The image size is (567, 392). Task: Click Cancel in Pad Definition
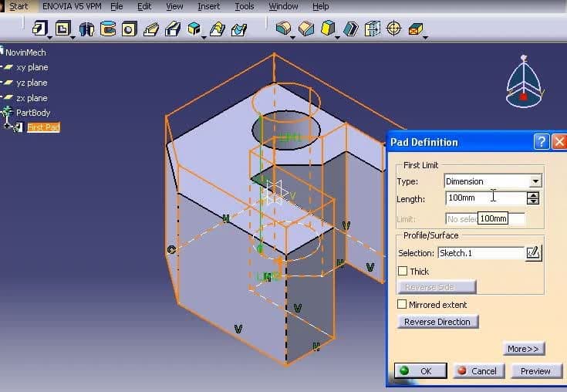click(x=479, y=370)
